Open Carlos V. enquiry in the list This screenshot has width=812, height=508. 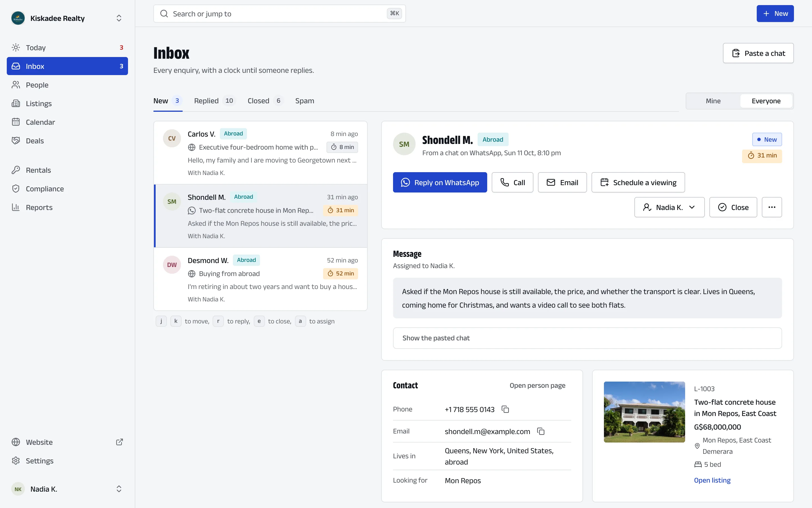click(x=261, y=153)
